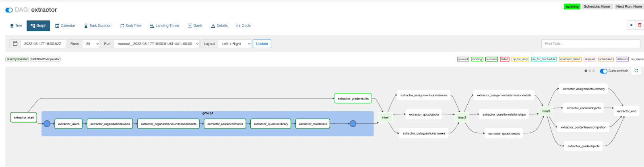
Task: Select the queued status legend
Action: 463,59
